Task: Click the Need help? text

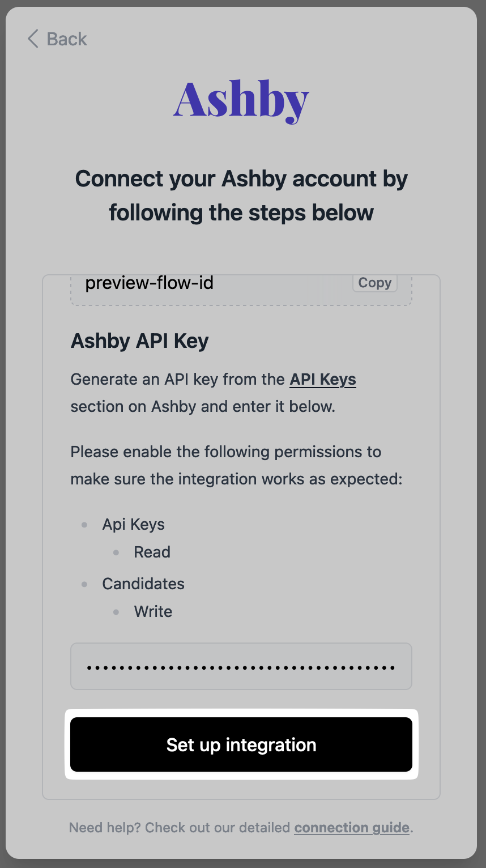Action: point(105,828)
